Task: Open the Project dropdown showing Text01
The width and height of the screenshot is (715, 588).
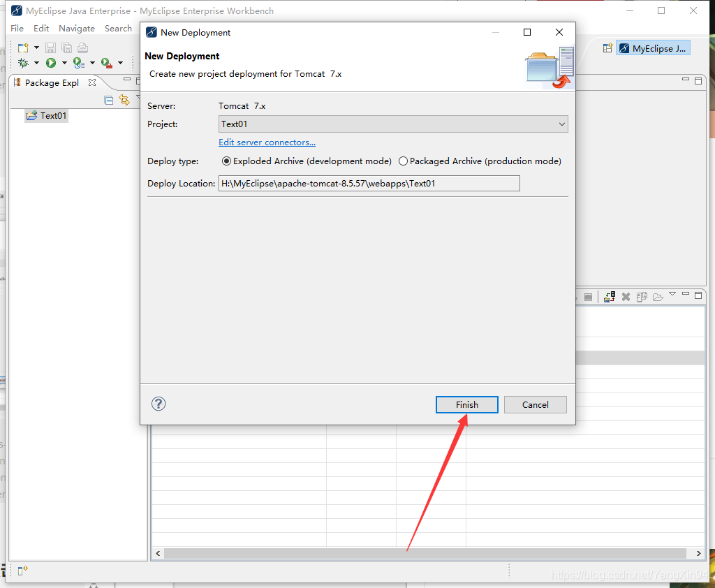Action: pos(393,124)
